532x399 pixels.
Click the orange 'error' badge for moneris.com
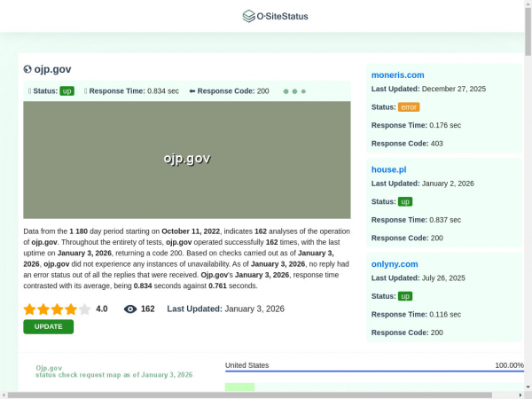[x=408, y=107]
